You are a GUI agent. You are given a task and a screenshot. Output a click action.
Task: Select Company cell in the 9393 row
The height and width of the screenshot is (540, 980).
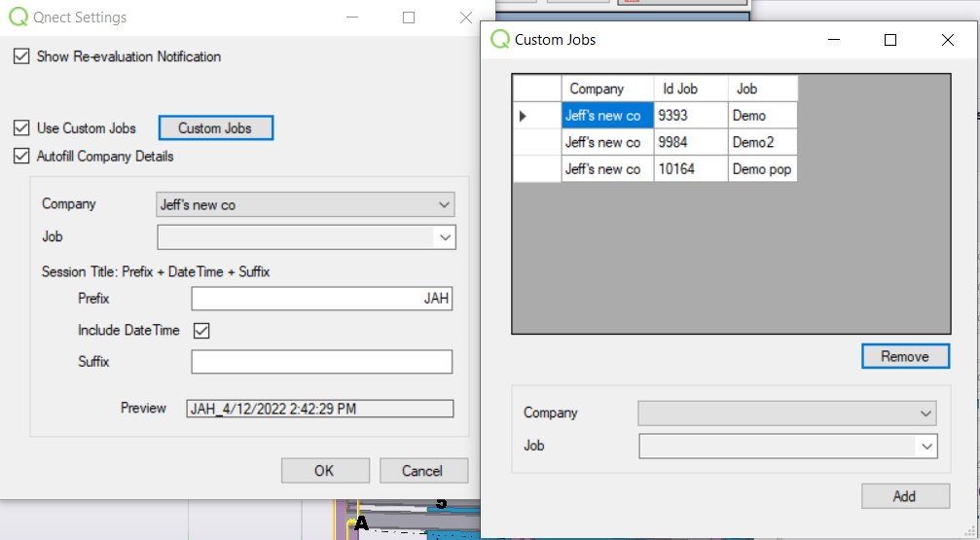point(607,116)
